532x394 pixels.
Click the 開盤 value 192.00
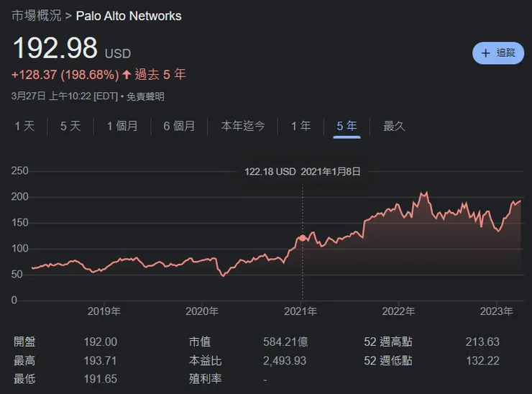[101, 342]
